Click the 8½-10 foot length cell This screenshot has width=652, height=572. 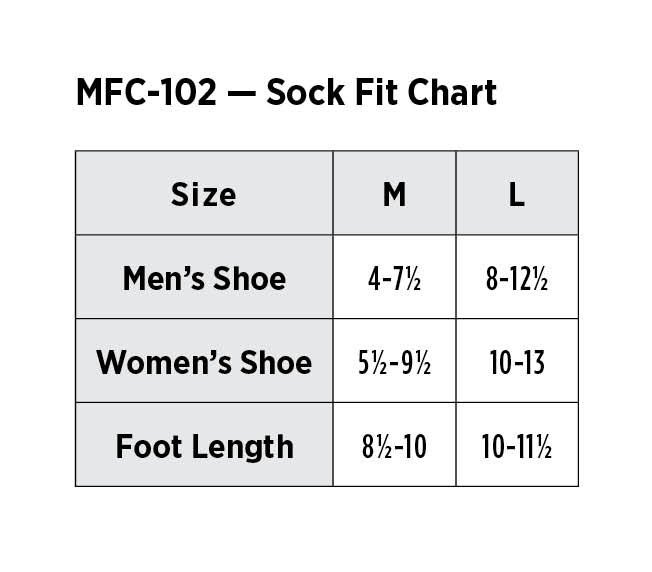coord(394,446)
